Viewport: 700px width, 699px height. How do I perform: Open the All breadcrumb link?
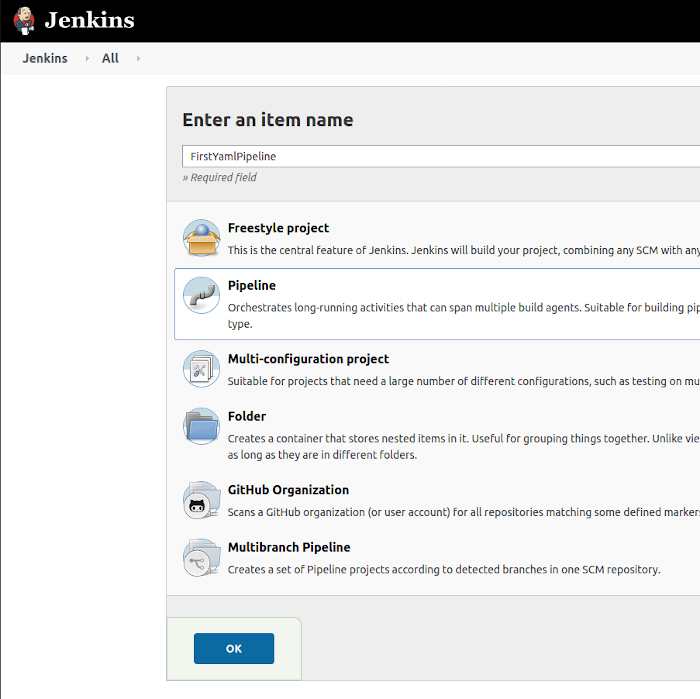pyautogui.click(x=110, y=58)
